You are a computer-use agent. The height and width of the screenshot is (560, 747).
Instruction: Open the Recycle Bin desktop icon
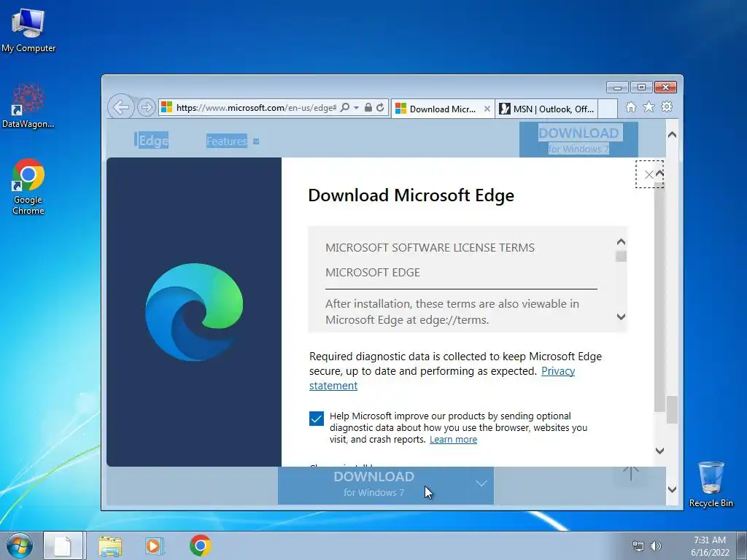[x=711, y=484]
